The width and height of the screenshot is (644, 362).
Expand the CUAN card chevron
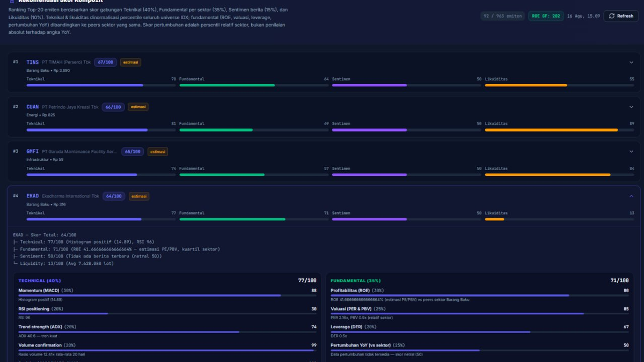631,107
